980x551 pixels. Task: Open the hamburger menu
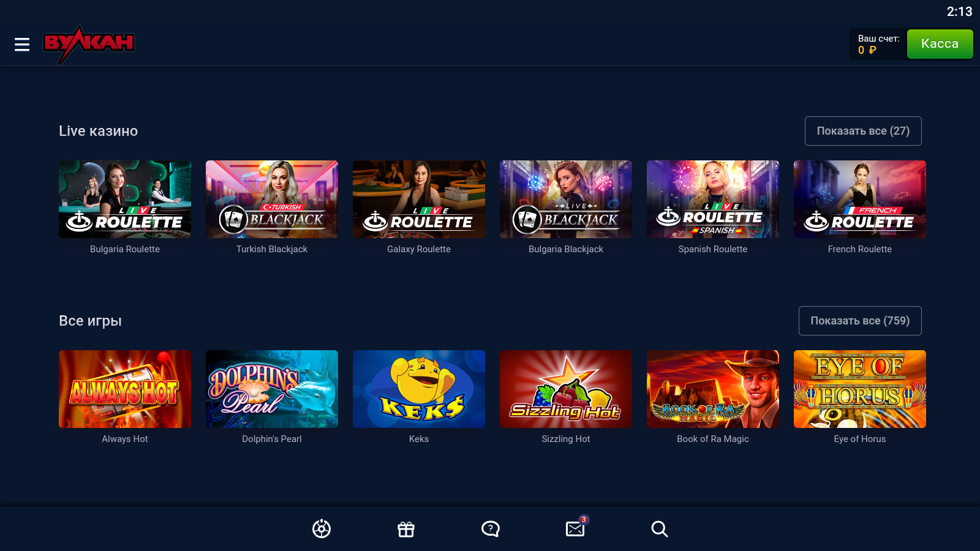tap(22, 44)
